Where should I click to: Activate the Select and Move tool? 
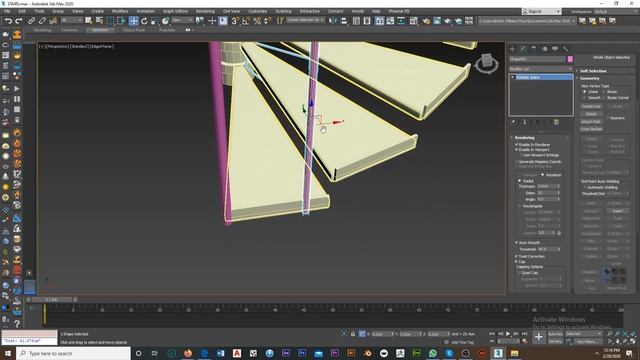coord(133,21)
